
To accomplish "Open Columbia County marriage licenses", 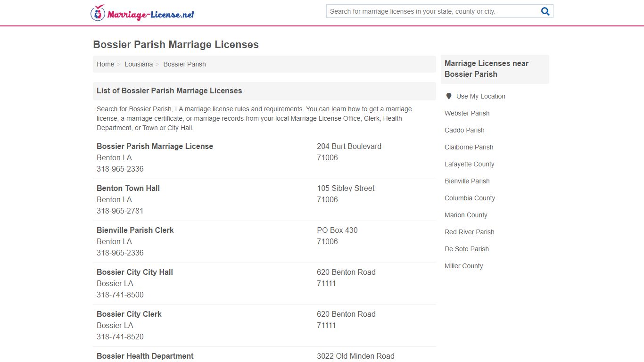I will pos(470,198).
